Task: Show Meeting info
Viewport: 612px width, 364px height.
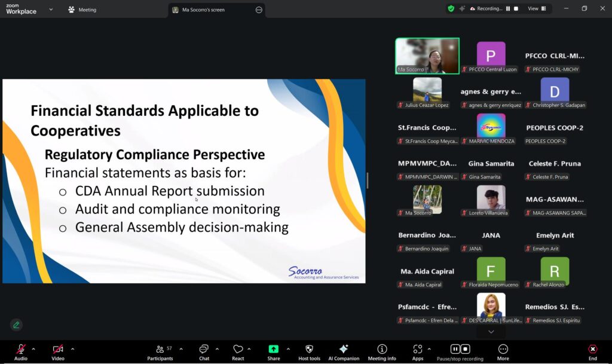Action: click(x=382, y=350)
